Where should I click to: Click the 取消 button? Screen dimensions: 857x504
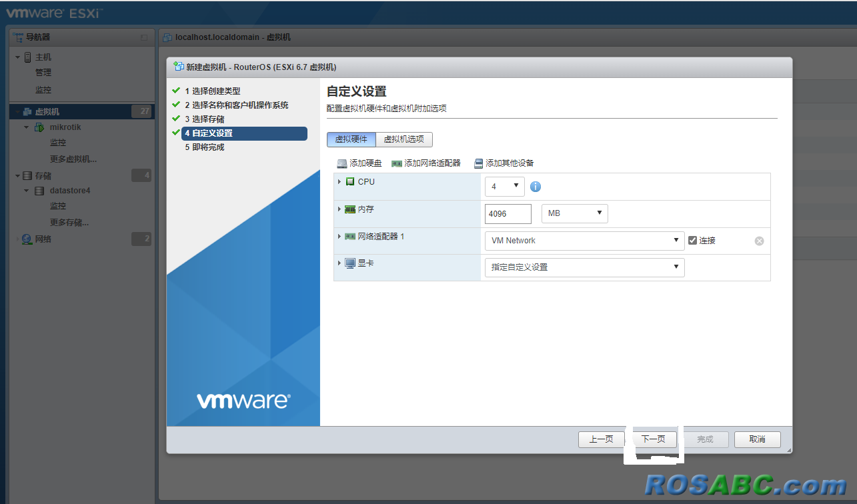point(758,439)
